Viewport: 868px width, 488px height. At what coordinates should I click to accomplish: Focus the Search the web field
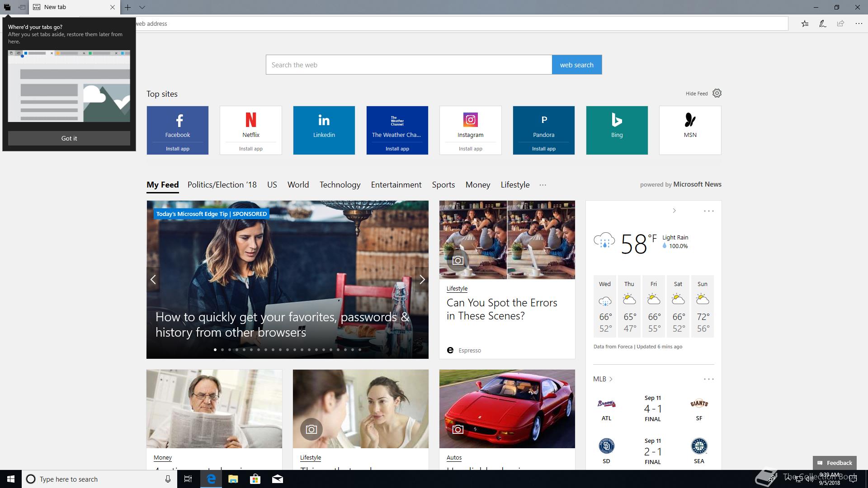[409, 65]
